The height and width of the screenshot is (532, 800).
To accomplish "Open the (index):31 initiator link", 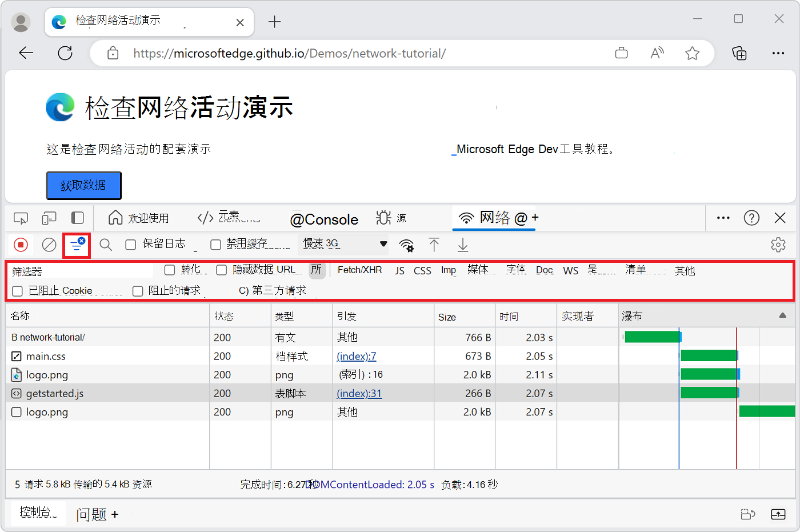I will [x=359, y=393].
